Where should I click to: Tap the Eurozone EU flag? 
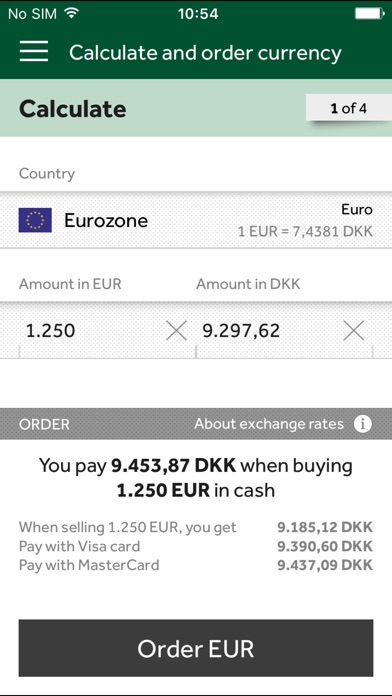[x=35, y=220]
